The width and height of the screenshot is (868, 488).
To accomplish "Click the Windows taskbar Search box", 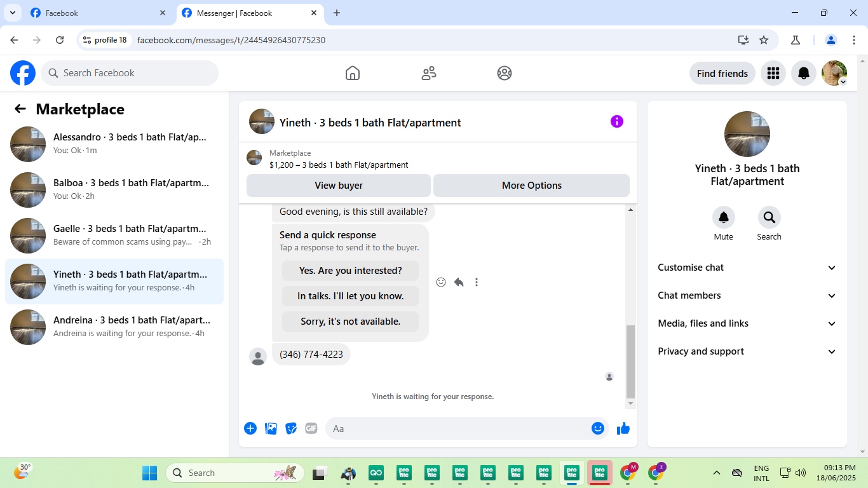I will 235,473.
